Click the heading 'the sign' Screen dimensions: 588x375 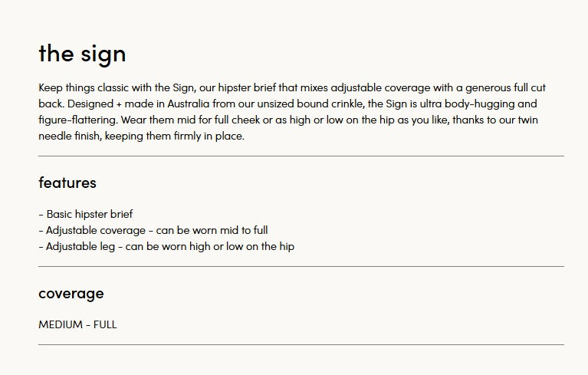(x=82, y=54)
